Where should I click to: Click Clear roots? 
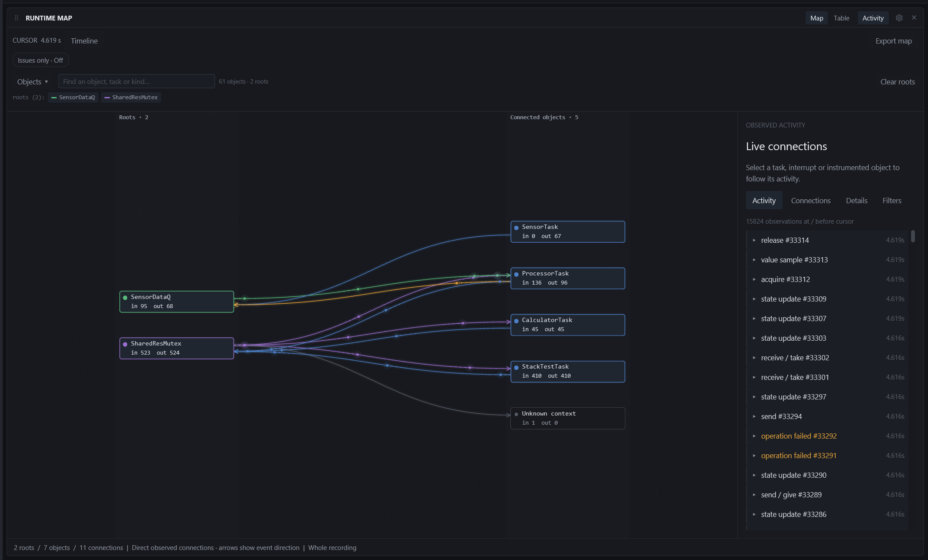[x=898, y=82]
